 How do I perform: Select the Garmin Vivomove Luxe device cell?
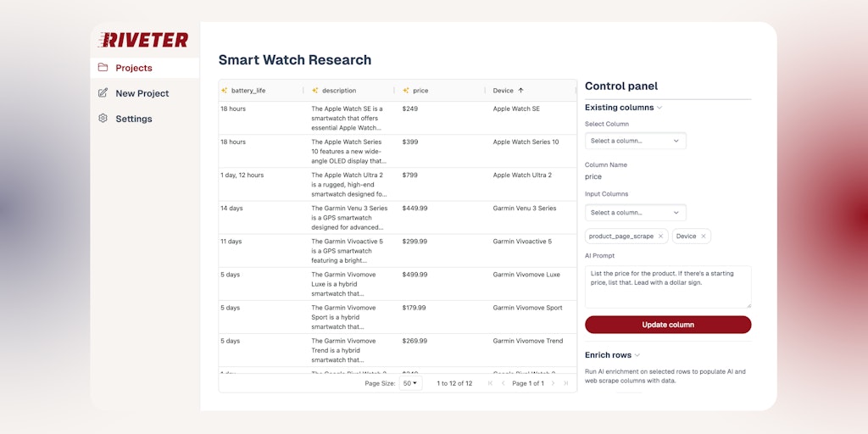[526, 275]
